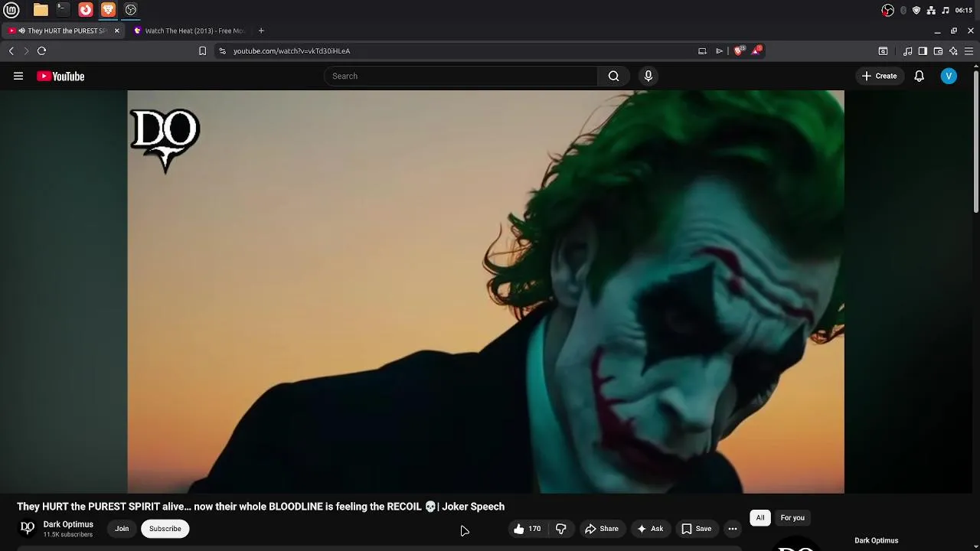
Task: Go back to the previous page
Action: click(x=11, y=51)
